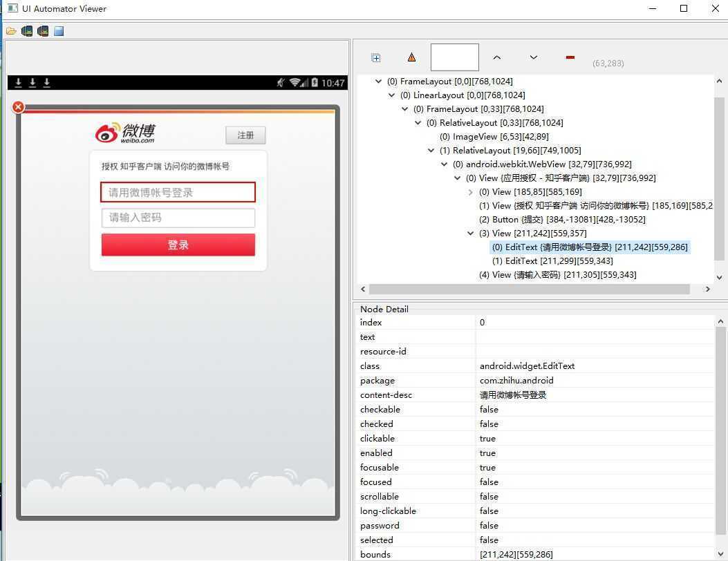Click the second Device Screenshot toolbar icon
This screenshot has height=561, width=728.
tap(43, 31)
